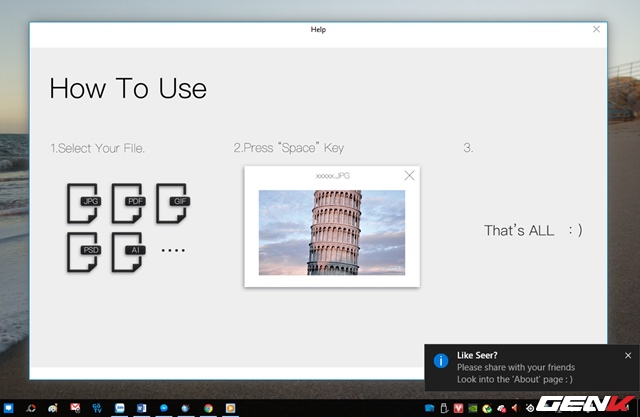Dismiss the 'Like Seer?' notification
This screenshot has height=417, width=640.
pyautogui.click(x=628, y=355)
